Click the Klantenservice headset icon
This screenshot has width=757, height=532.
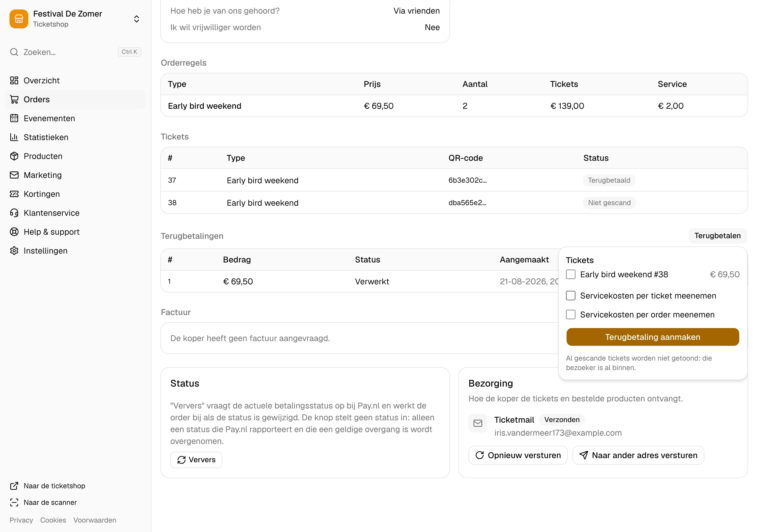(14, 213)
